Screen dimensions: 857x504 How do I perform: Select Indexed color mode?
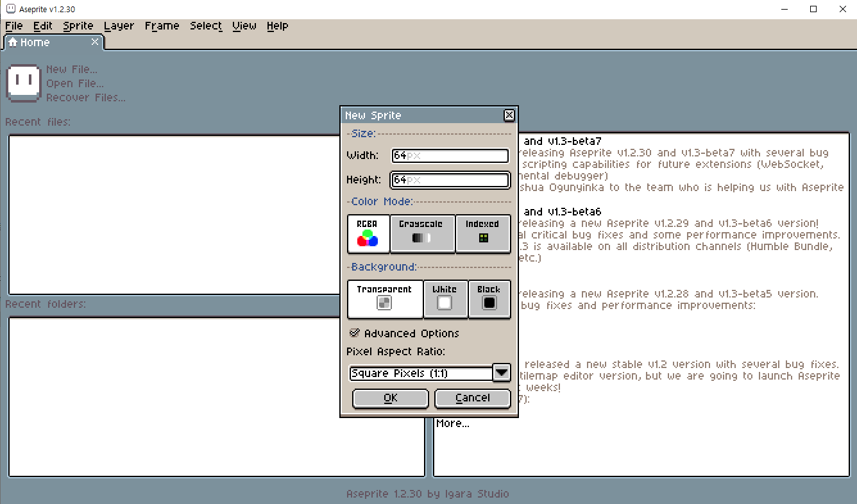pos(483,234)
